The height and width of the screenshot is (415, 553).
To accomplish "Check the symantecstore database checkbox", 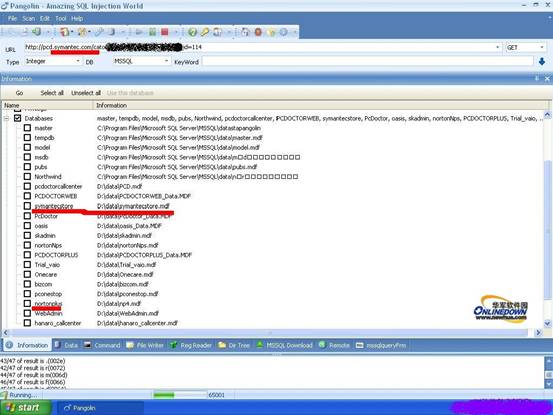I will pyautogui.click(x=27, y=206).
